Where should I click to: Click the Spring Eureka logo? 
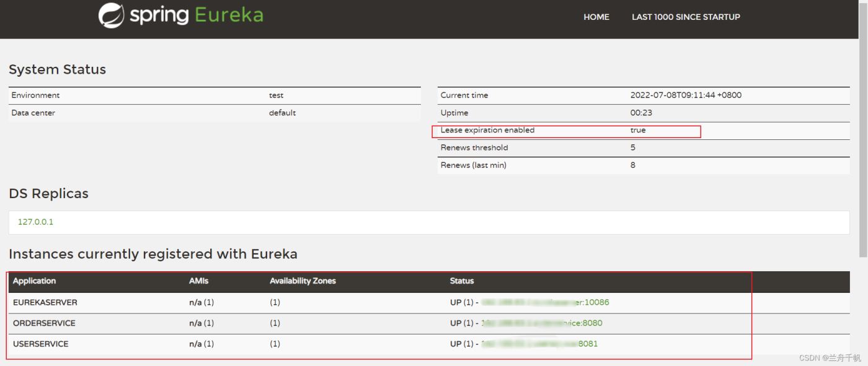(x=180, y=15)
